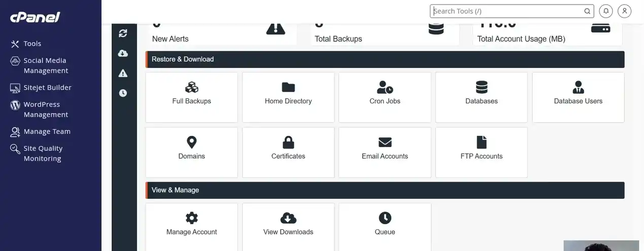Click the View & Manage section header
The image size is (644, 251).
[385, 190]
